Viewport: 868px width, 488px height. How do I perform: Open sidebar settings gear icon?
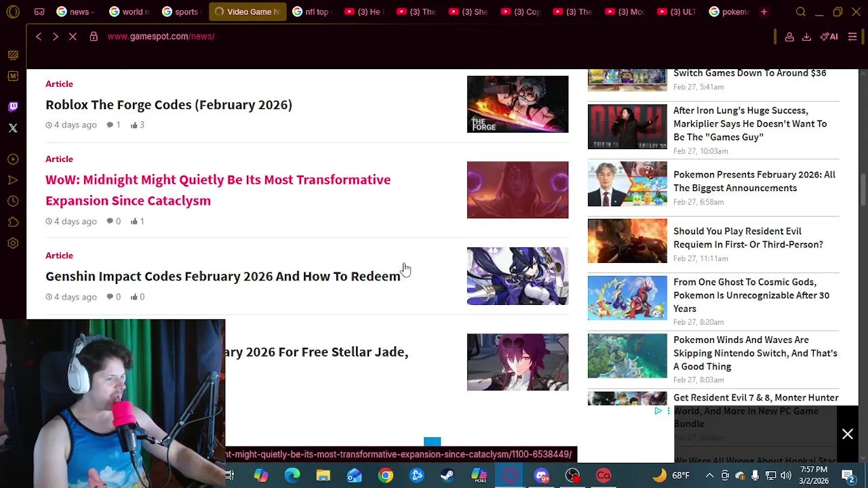pos(13,243)
